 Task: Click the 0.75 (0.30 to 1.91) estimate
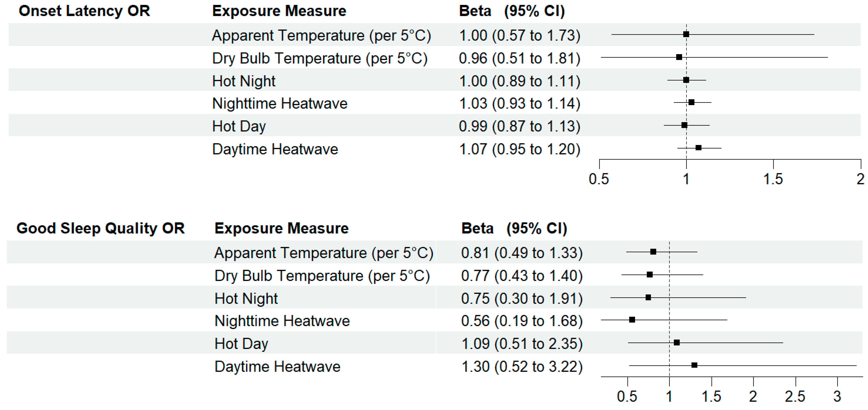tap(522, 298)
